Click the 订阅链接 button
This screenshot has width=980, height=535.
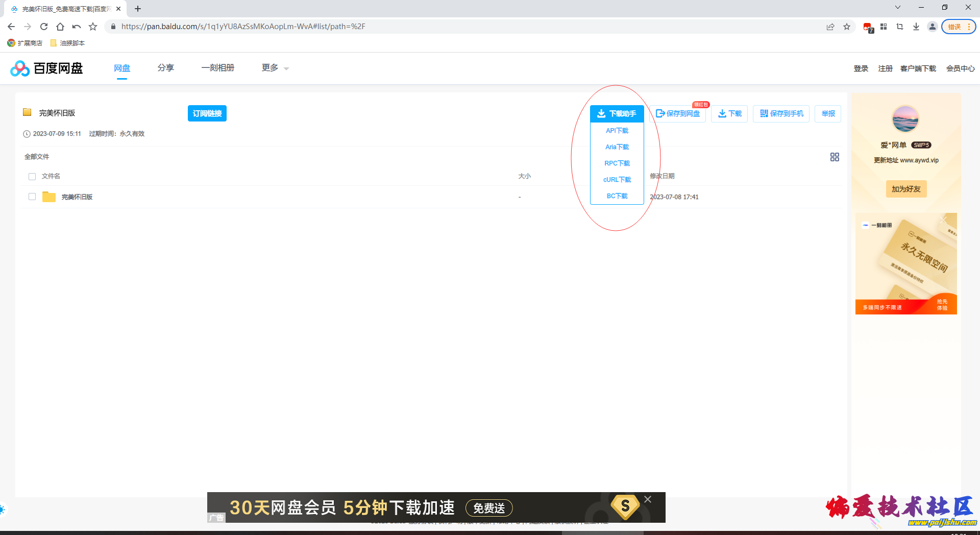click(x=207, y=113)
